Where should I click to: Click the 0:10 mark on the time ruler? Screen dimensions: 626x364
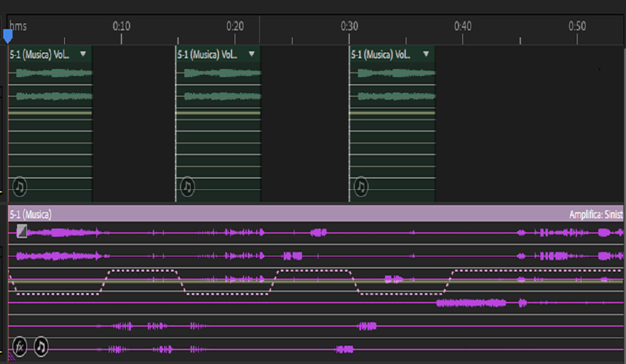(x=121, y=26)
